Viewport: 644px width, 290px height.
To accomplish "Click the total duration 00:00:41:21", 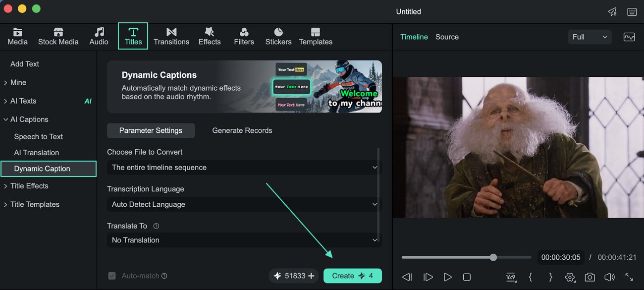I will coord(618,257).
